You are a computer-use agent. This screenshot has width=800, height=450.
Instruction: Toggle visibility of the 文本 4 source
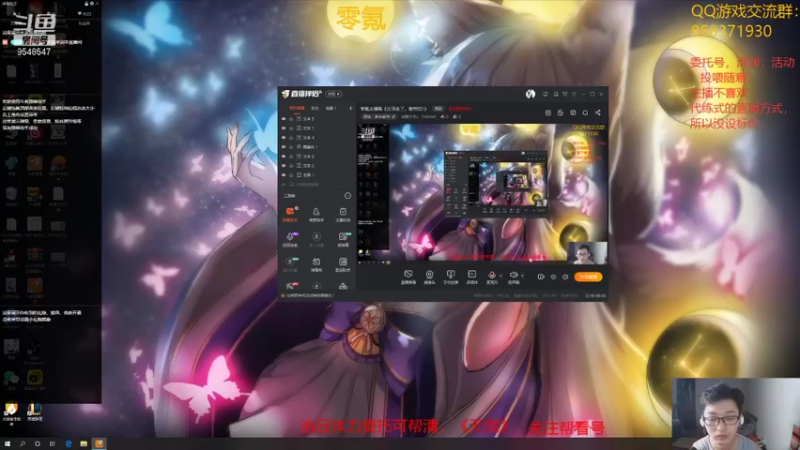(x=284, y=138)
